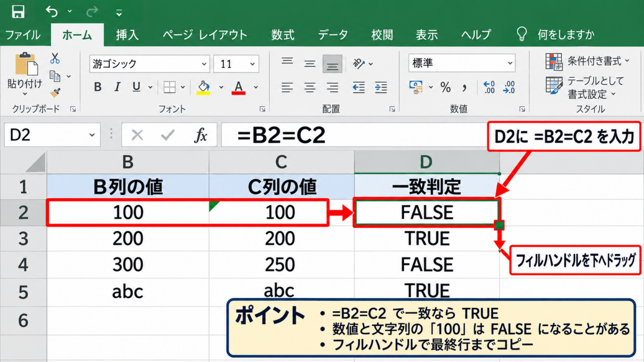
Task: Switch to the データ tab
Action: pyautogui.click(x=333, y=35)
